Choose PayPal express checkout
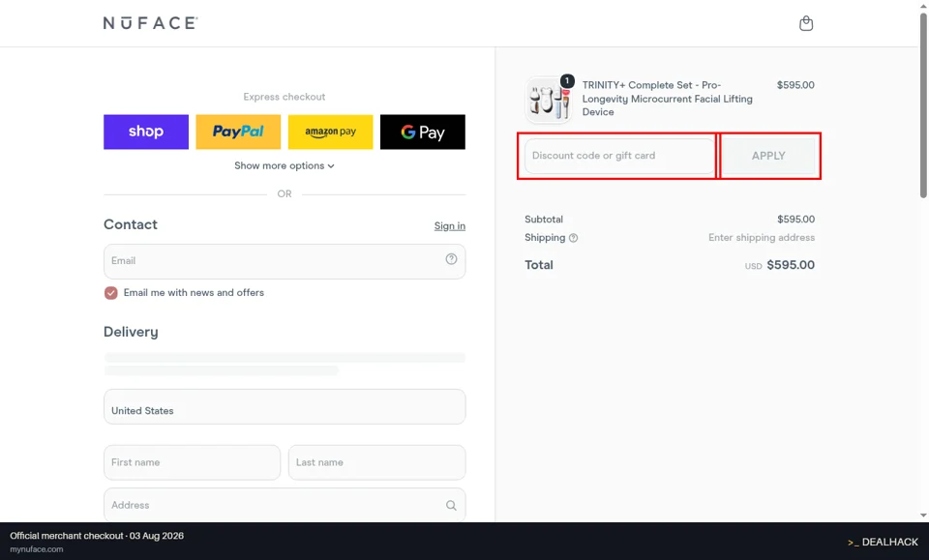Screen dimensions: 929x560 (x=238, y=132)
